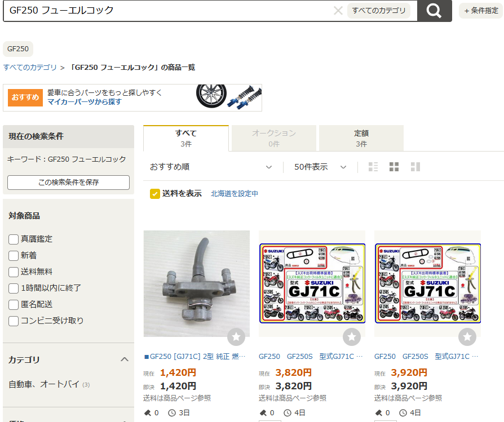Enable the 1時間以内に終了 checkbox
The image size is (504, 422).
(x=14, y=288)
